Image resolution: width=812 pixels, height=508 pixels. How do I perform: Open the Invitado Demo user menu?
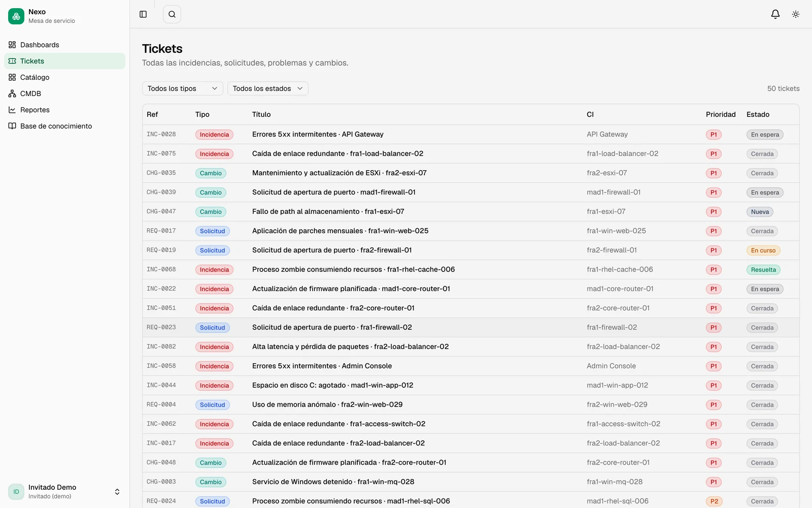(x=64, y=492)
